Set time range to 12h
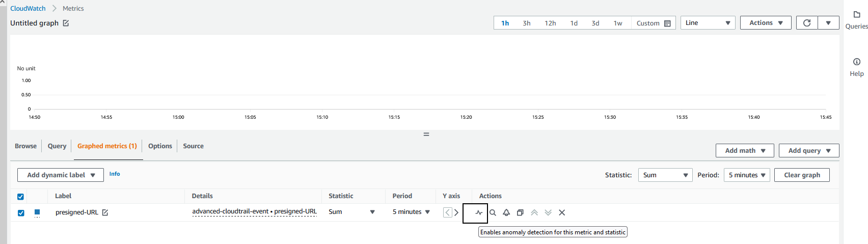This screenshot has height=244, width=868. (x=550, y=23)
